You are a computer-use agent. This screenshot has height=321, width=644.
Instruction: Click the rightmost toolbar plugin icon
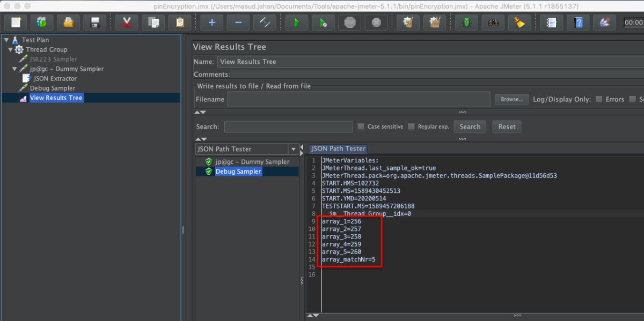604,23
